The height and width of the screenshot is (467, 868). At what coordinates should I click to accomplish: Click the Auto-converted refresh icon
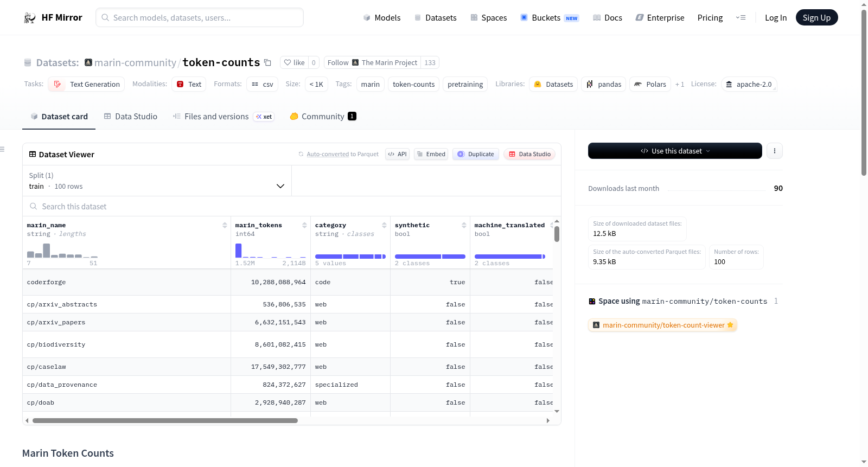301,154
